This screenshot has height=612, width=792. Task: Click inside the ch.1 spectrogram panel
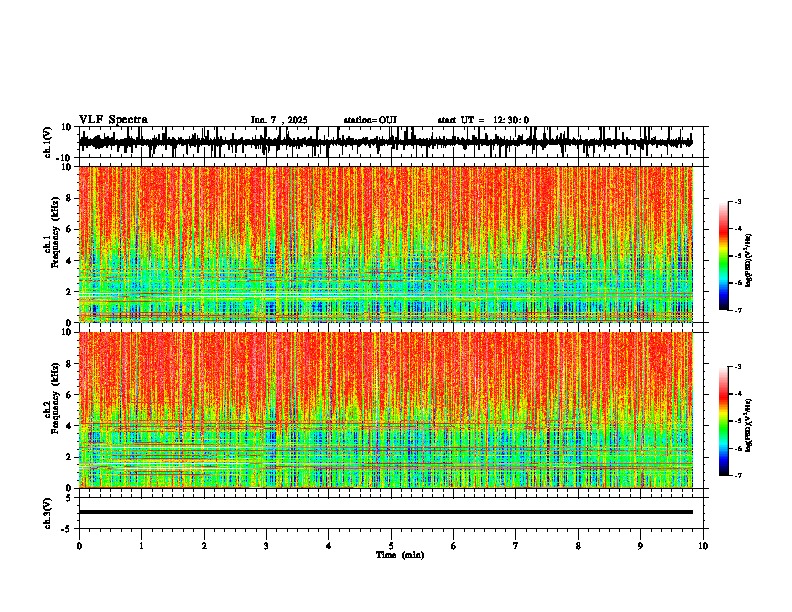coord(386,244)
